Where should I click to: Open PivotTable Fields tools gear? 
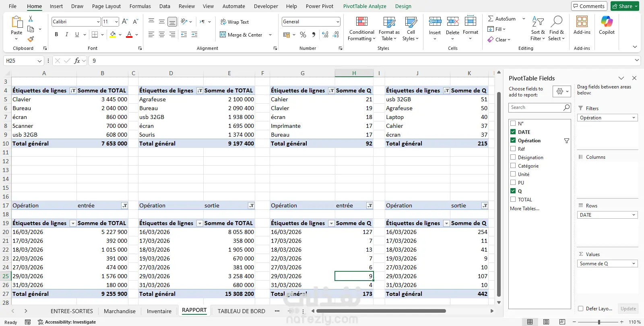click(x=562, y=92)
